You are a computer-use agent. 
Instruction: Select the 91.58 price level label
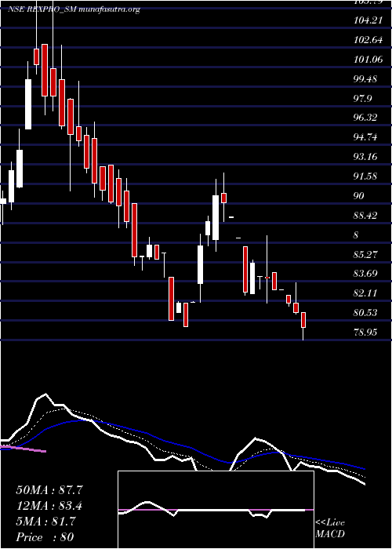[365, 176]
